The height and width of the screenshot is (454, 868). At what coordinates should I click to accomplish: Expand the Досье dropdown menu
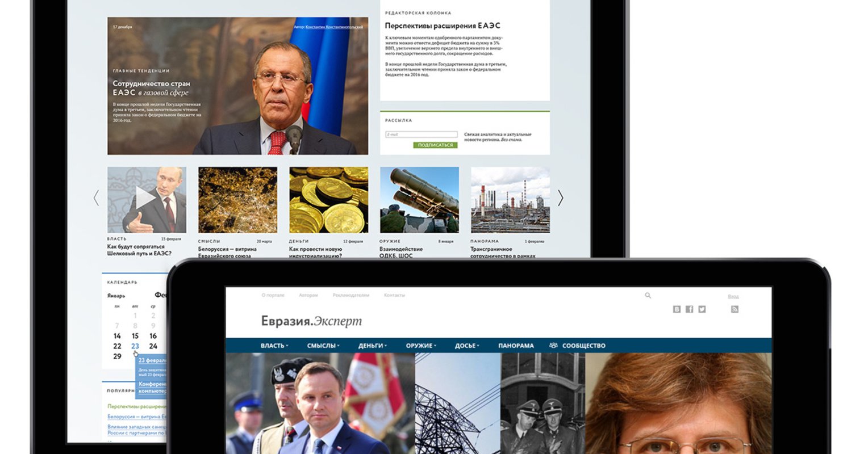(x=467, y=346)
